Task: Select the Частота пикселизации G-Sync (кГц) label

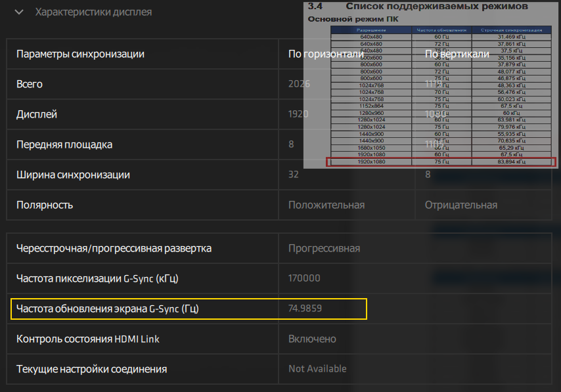Action: click(97, 278)
